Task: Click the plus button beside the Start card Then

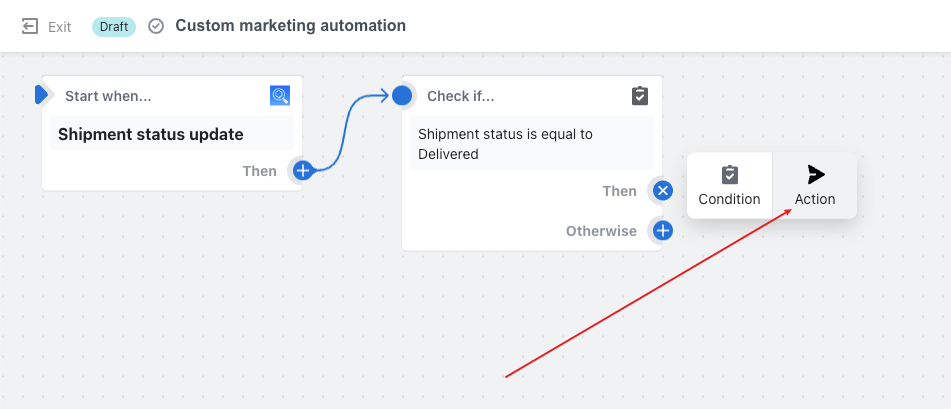Action: point(303,171)
